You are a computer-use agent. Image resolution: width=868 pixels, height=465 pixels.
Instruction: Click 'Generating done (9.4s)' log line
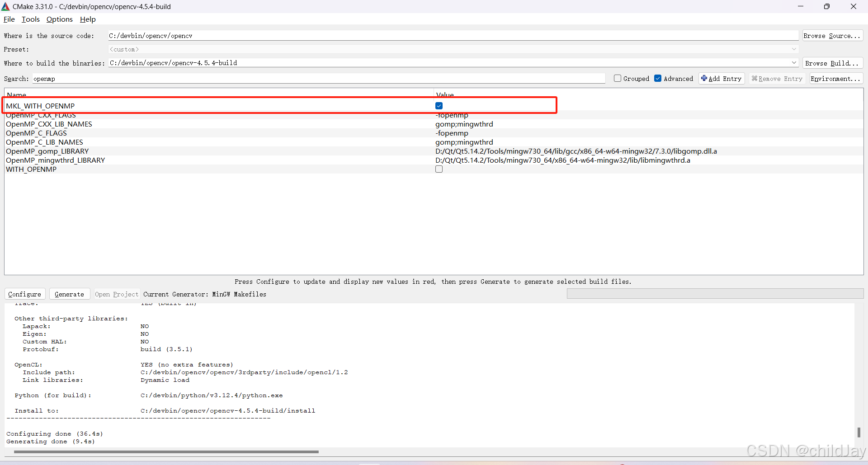tap(51, 442)
